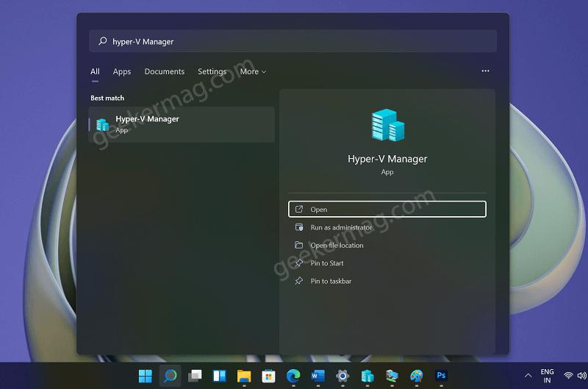Switch to the Apps filter tab
The width and height of the screenshot is (588, 389).
(122, 71)
